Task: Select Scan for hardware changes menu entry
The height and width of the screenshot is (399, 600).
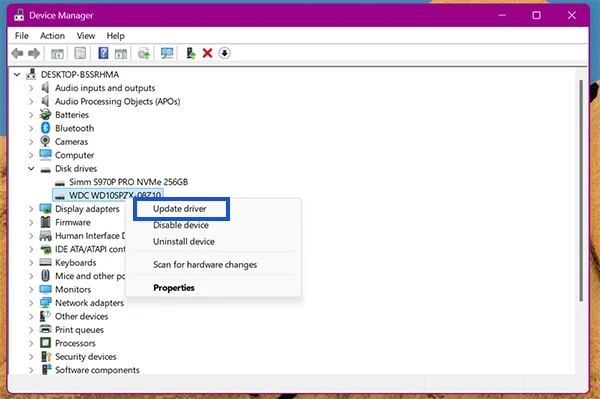Action: pyautogui.click(x=205, y=265)
